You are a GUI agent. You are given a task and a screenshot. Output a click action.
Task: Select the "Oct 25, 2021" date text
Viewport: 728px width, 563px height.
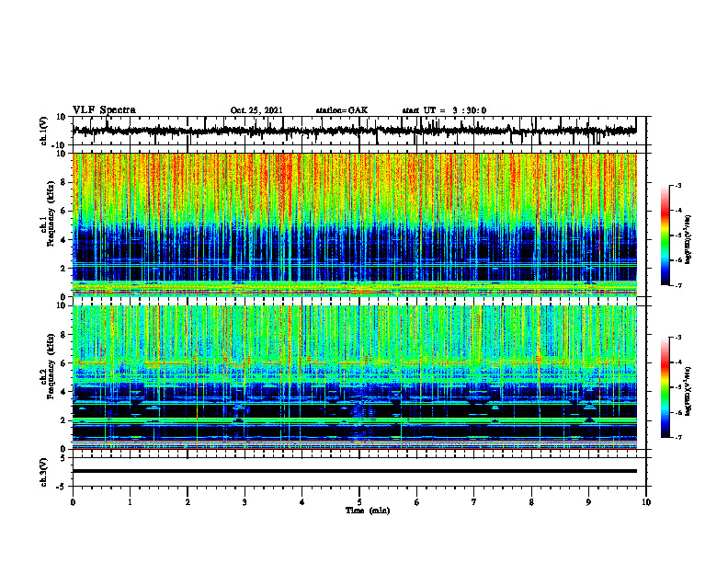[256, 110]
